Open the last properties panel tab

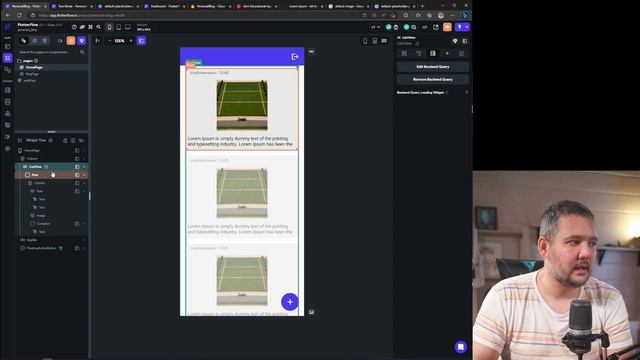pos(462,53)
